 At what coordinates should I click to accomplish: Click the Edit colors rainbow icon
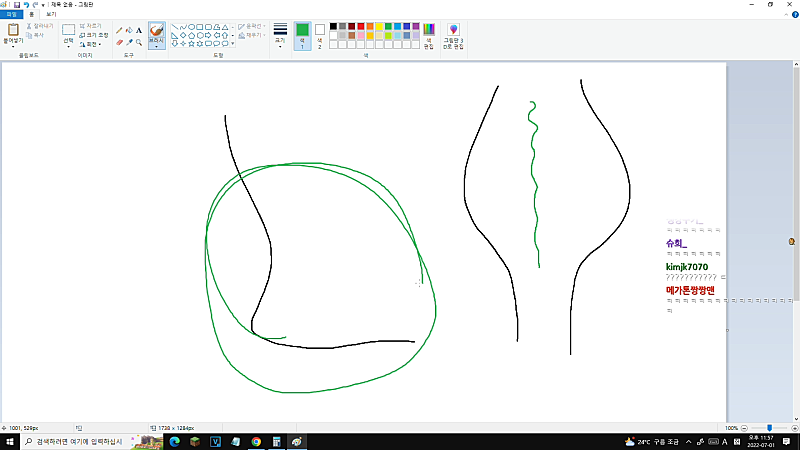point(429,31)
